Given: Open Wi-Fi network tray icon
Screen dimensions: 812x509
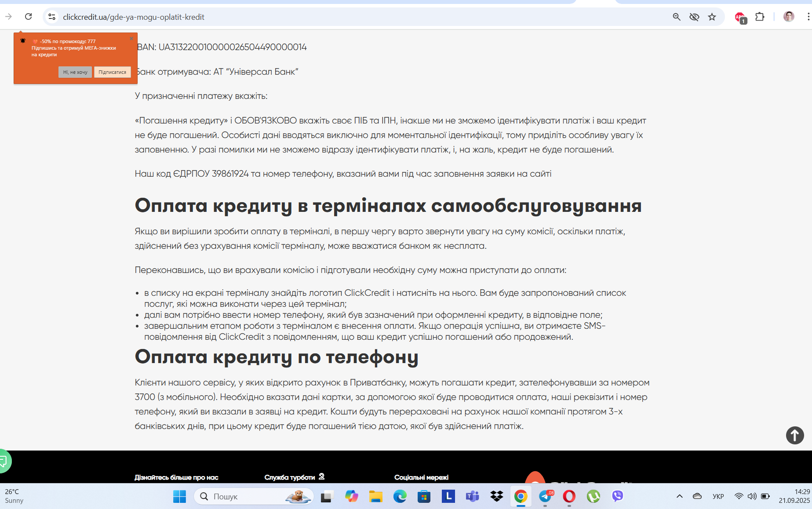Looking at the screenshot, I should point(739,497).
